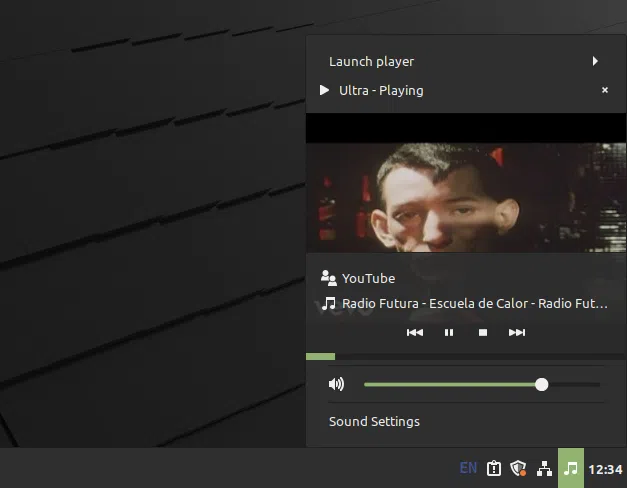Open Sound Settings

[x=374, y=422]
